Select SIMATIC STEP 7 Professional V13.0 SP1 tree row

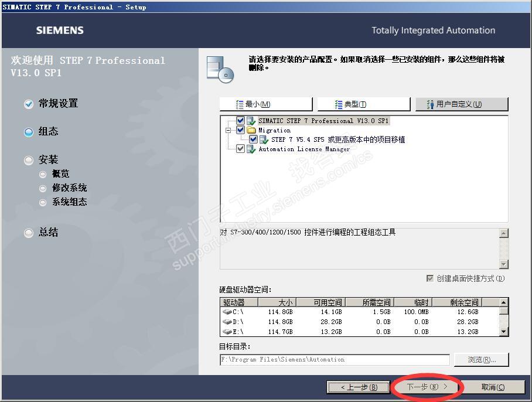pyautogui.click(x=323, y=121)
